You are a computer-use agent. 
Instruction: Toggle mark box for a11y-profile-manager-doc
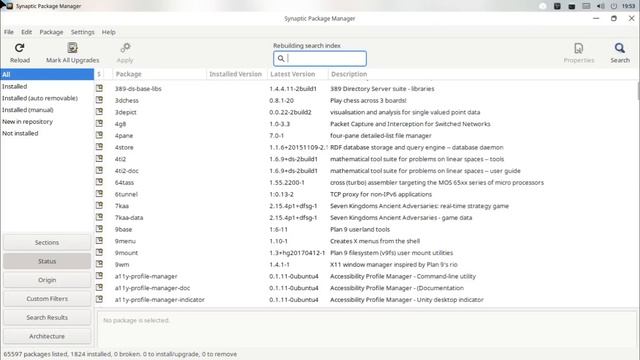coord(99,287)
